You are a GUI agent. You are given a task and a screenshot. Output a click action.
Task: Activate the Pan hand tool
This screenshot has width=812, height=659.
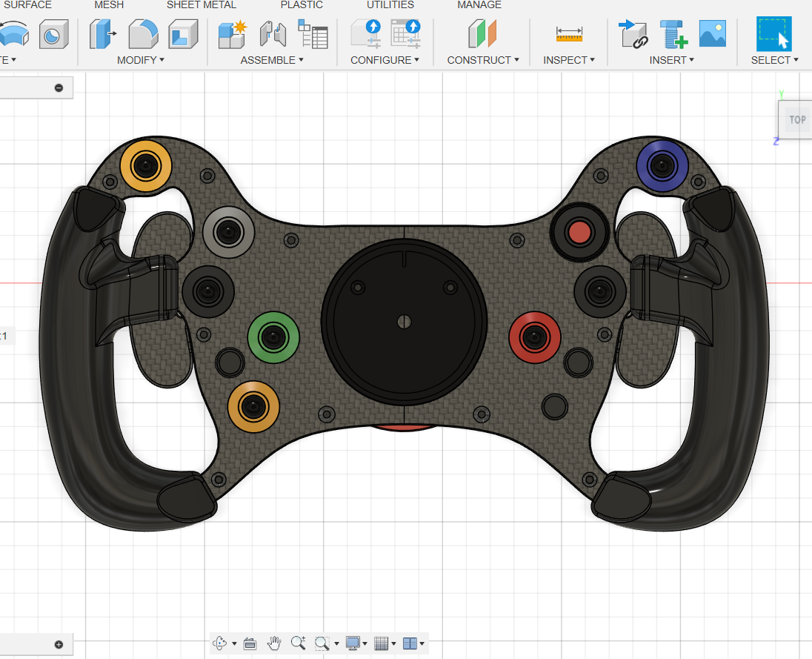274,643
